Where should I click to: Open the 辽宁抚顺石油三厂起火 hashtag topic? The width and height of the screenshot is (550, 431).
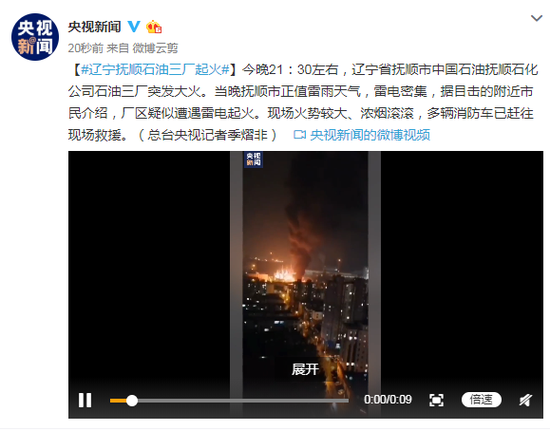tap(155, 69)
